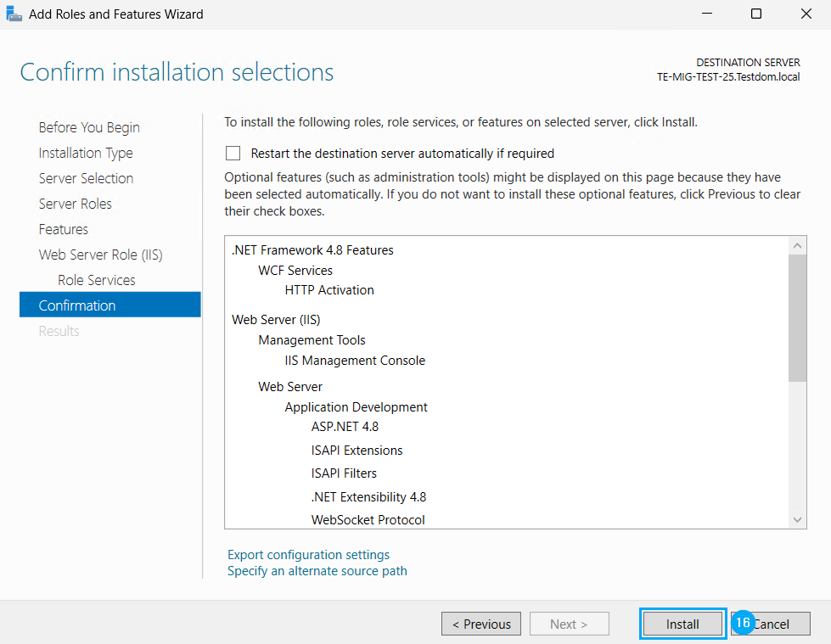The image size is (831, 644).
Task: Select the Server Roles step
Action: 75,204
